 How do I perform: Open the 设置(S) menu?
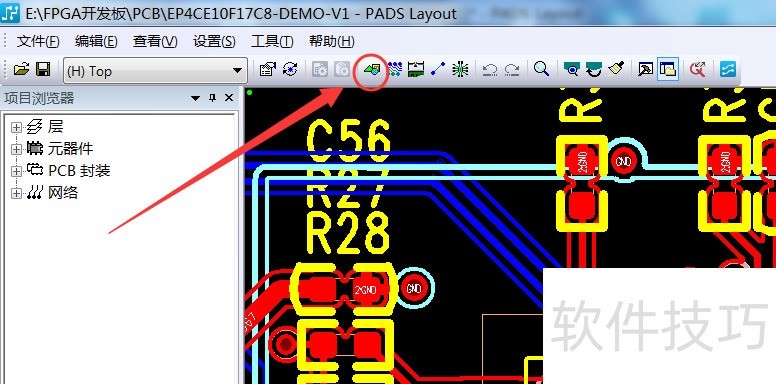pos(214,42)
